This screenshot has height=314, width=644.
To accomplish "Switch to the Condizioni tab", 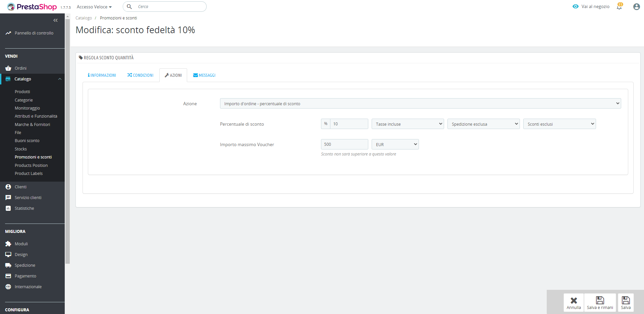I will pyautogui.click(x=140, y=75).
